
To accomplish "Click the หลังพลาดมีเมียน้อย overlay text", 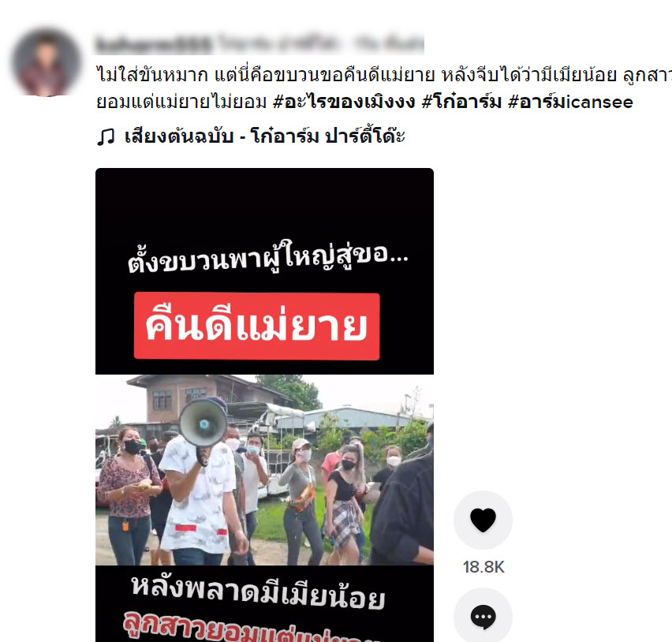I will click(x=258, y=592).
